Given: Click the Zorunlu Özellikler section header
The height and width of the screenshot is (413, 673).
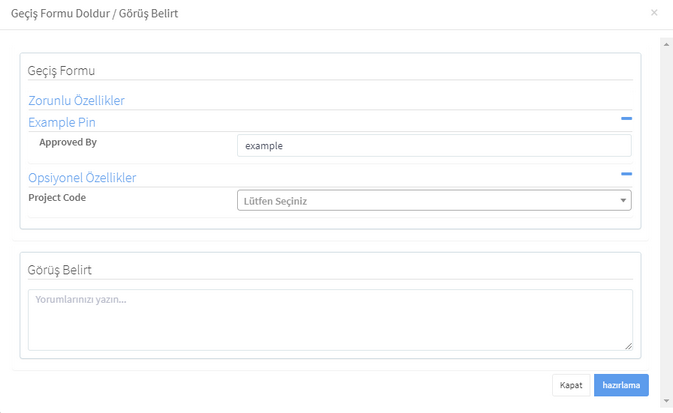Looking at the screenshot, I should pyautogui.click(x=76, y=100).
